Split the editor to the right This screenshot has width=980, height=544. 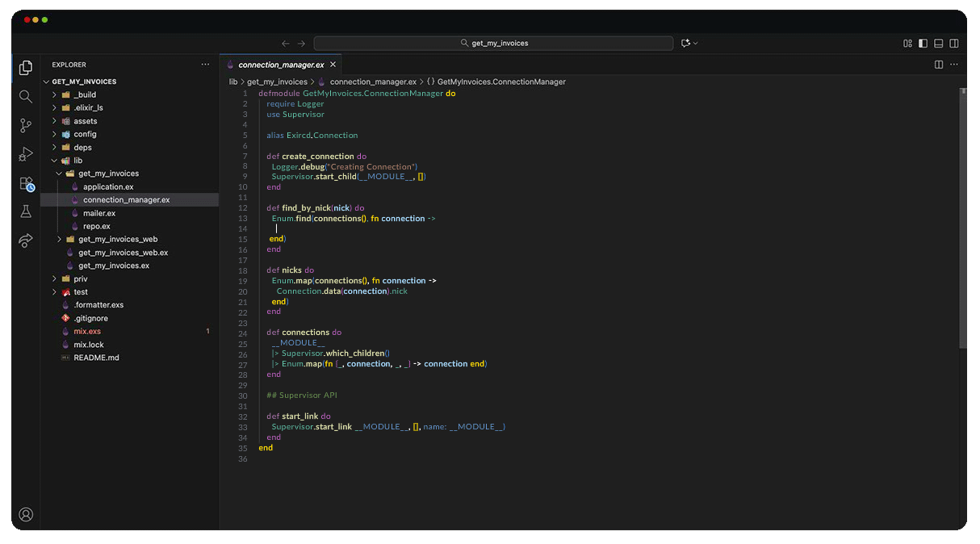pyautogui.click(x=939, y=65)
